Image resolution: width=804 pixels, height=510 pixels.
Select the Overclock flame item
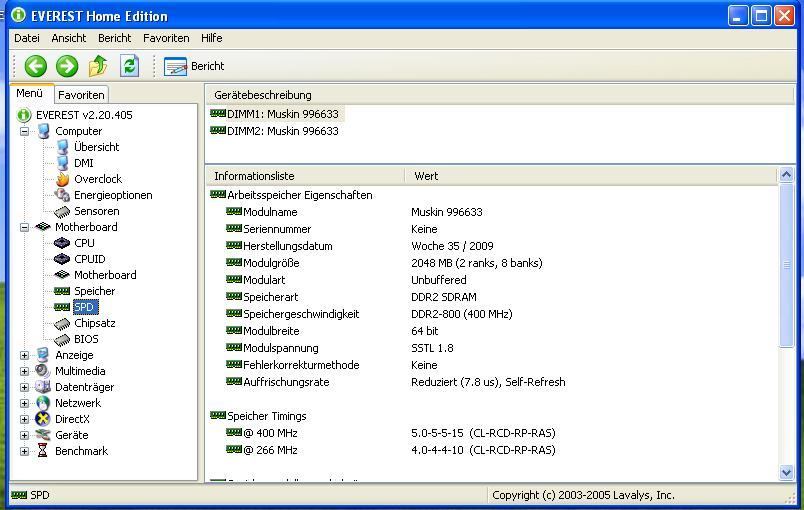pyautogui.click(x=98, y=179)
